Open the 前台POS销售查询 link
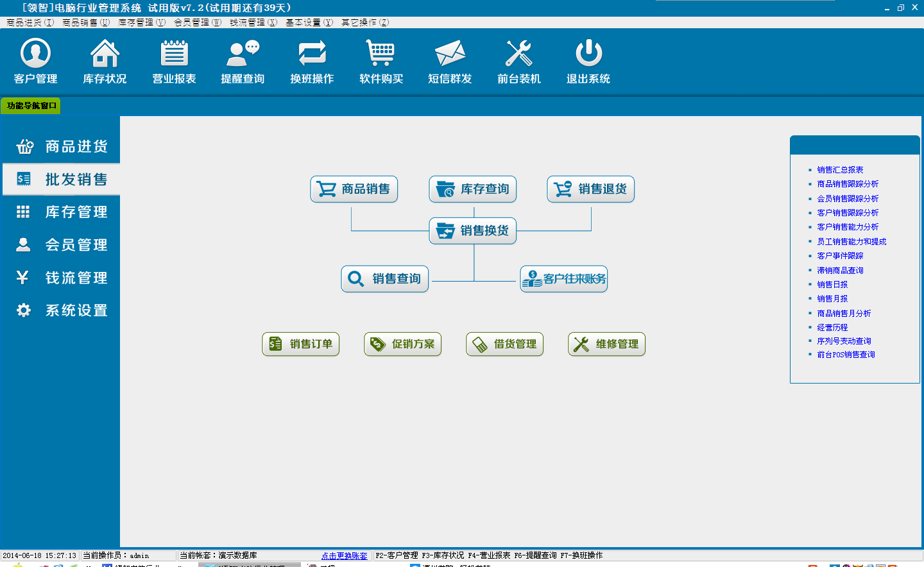Image resolution: width=924 pixels, height=567 pixels. coord(846,355)
